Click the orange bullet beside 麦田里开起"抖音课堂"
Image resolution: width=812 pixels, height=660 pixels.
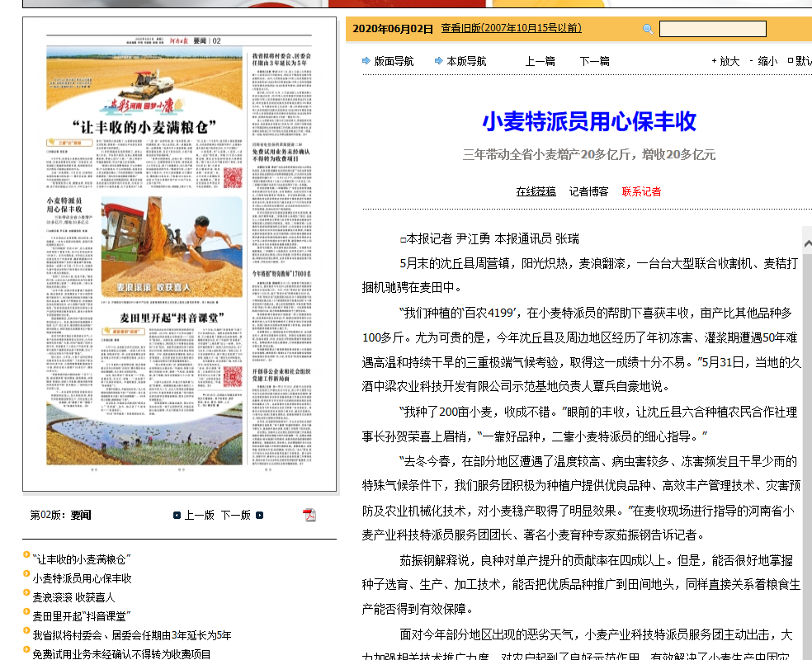[26, 611]
